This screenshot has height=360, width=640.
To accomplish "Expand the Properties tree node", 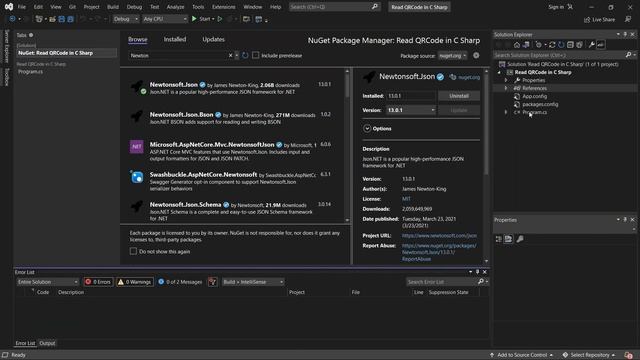I will point(506,80).
